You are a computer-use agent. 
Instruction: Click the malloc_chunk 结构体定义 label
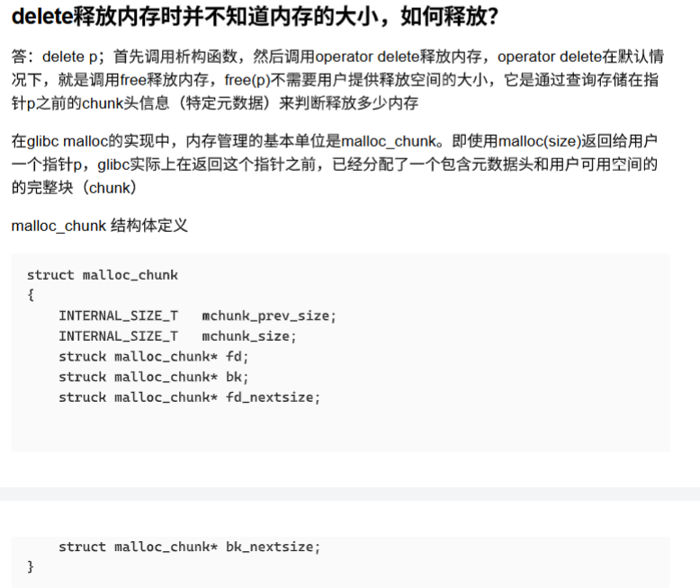click(x=99, y=226)
